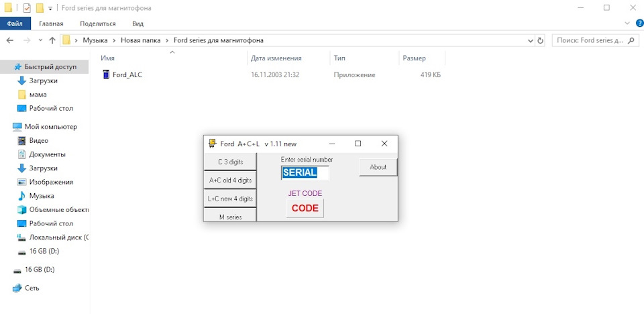Image resolution: width=644 pixels, height=314 pixels.
Task: Open the мама folder in sidebar
Action: click(x=38, y=95)
